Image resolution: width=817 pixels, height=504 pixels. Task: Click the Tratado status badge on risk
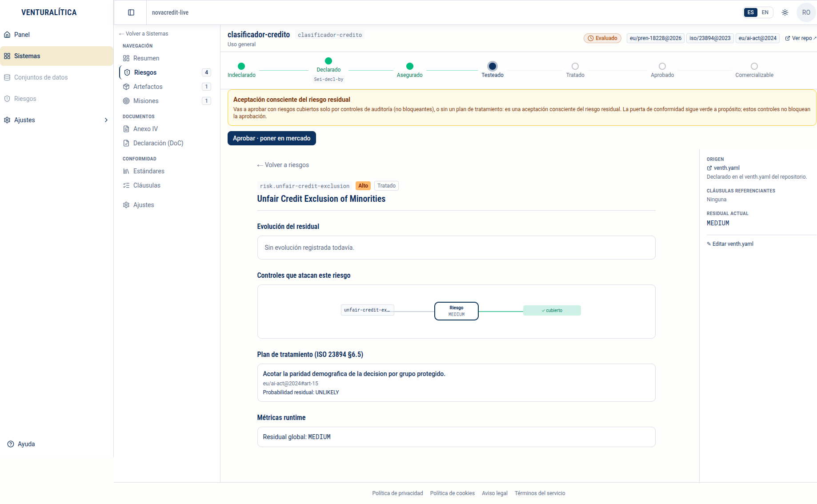(x=386, y=186)
